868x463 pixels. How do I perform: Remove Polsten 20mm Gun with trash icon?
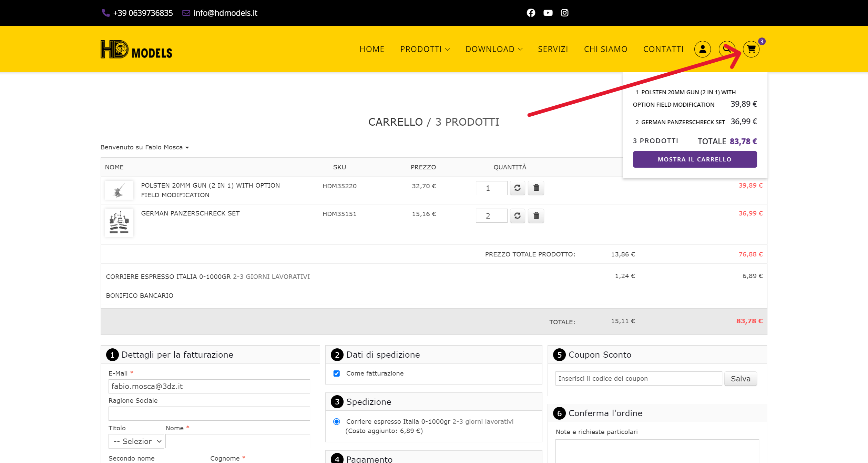536,188
